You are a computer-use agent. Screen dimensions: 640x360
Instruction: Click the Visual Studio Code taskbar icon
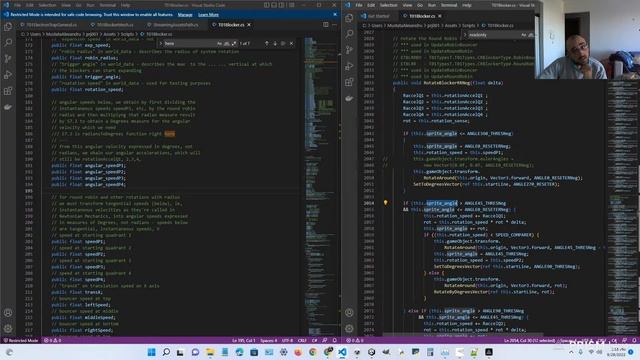click(x=342, y=352)
